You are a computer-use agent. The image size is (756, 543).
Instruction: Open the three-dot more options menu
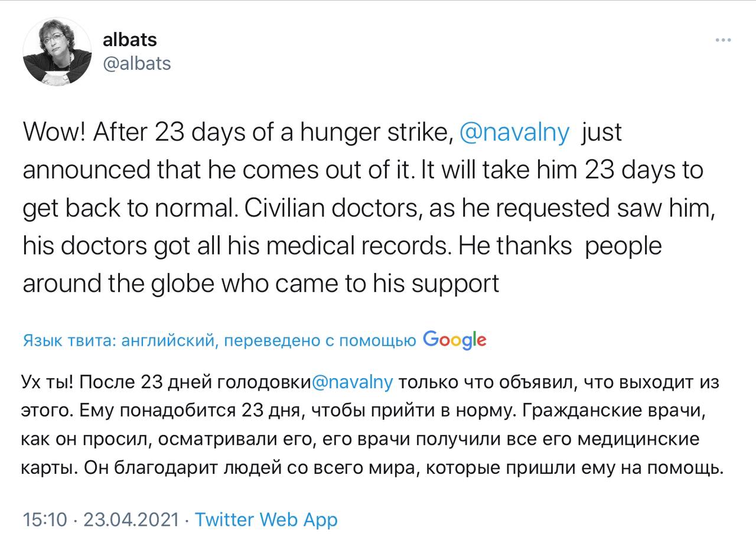click(724, 40)
